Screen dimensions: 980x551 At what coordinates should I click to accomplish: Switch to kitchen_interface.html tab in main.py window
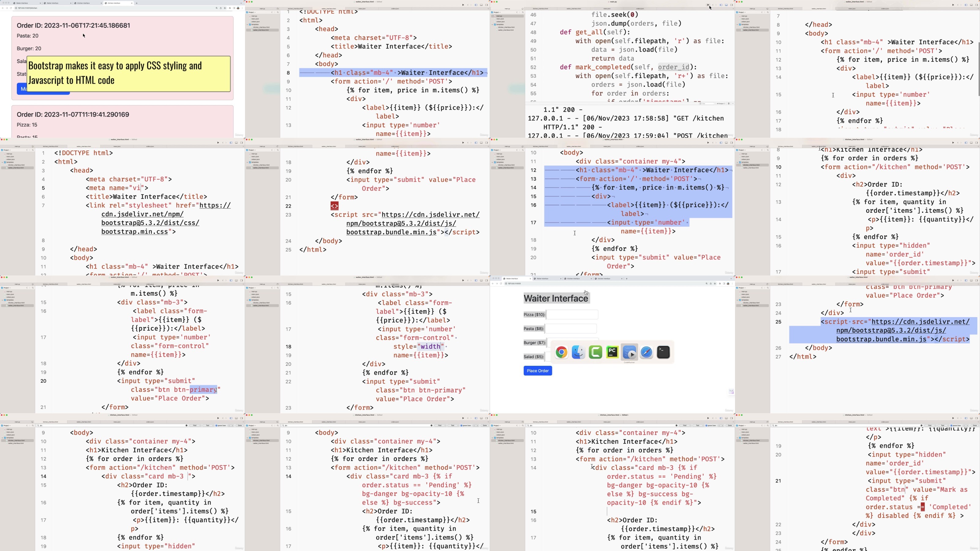tap(541, 8)
